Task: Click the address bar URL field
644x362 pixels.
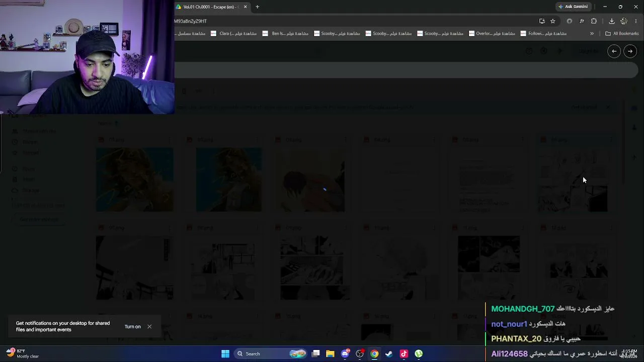Action: [x=352, y=21]
